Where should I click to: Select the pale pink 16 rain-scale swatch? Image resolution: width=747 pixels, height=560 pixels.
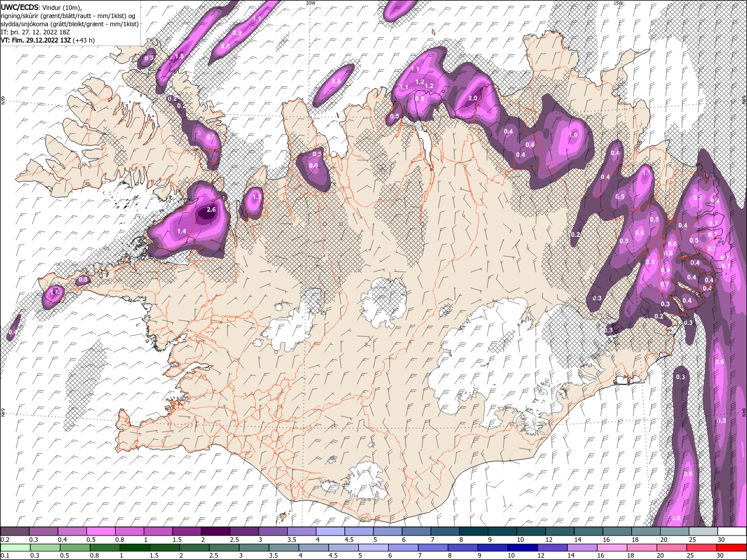point(612,548)
